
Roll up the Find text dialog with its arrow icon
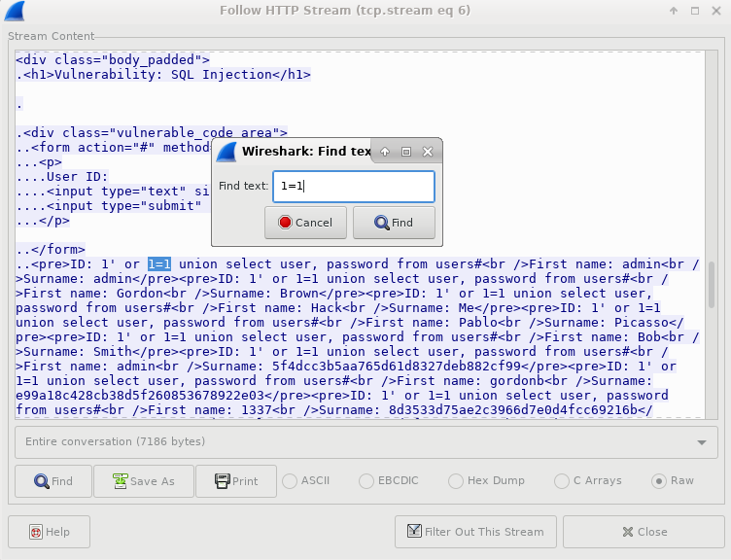coord(385,152)
